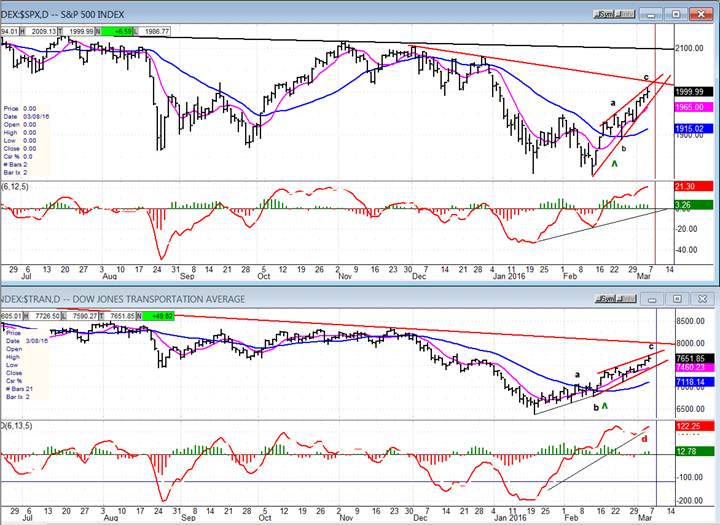This screenshot has width=720, height=525.
Task: Click the 6500.00 price axis label
Action: [x=690, y=409]
